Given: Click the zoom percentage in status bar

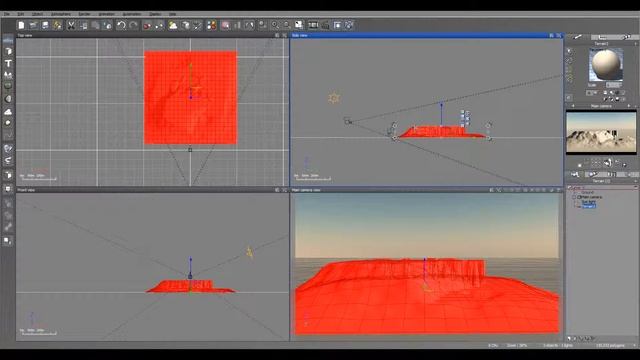Looking at the screenshot, I should pyautogui.click(x=517, y=345).
